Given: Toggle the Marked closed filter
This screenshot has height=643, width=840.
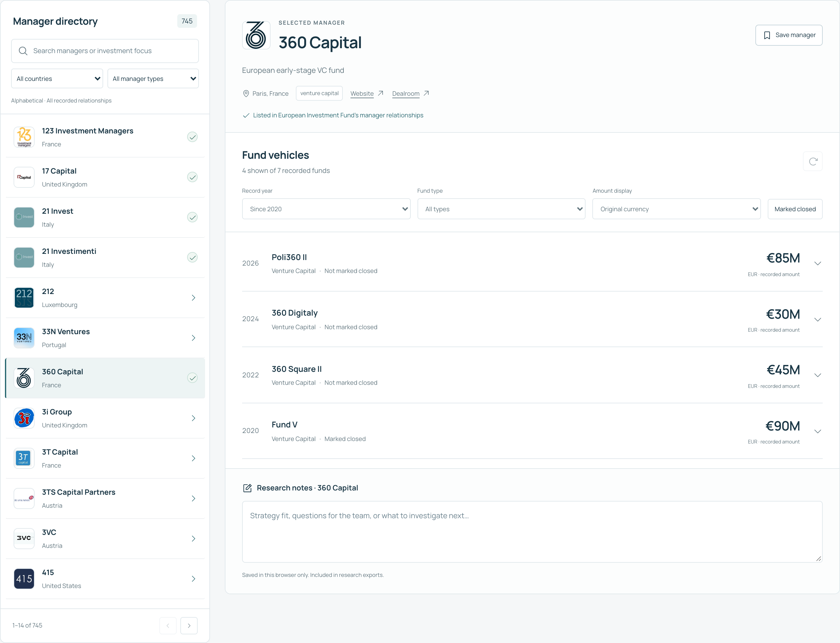Looking at the screenshot, I should pyautogui.click(x=795, y=209).
